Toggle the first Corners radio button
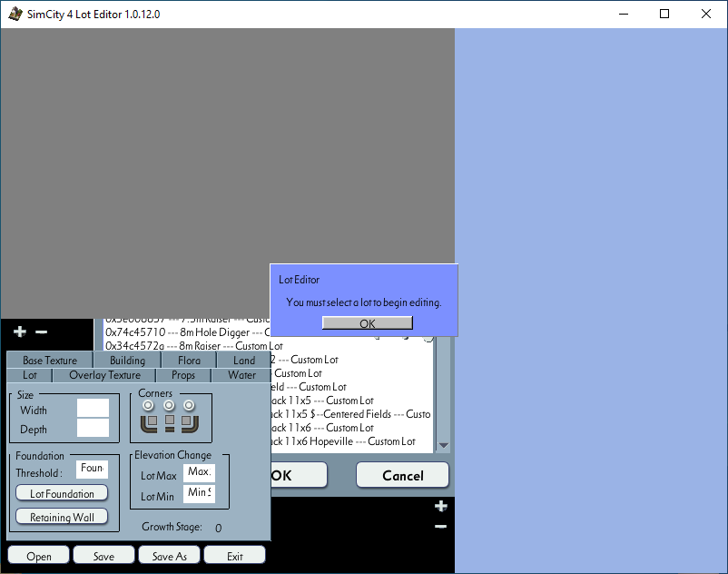Screen dimensions: 728x574 (x=148, y=406)
